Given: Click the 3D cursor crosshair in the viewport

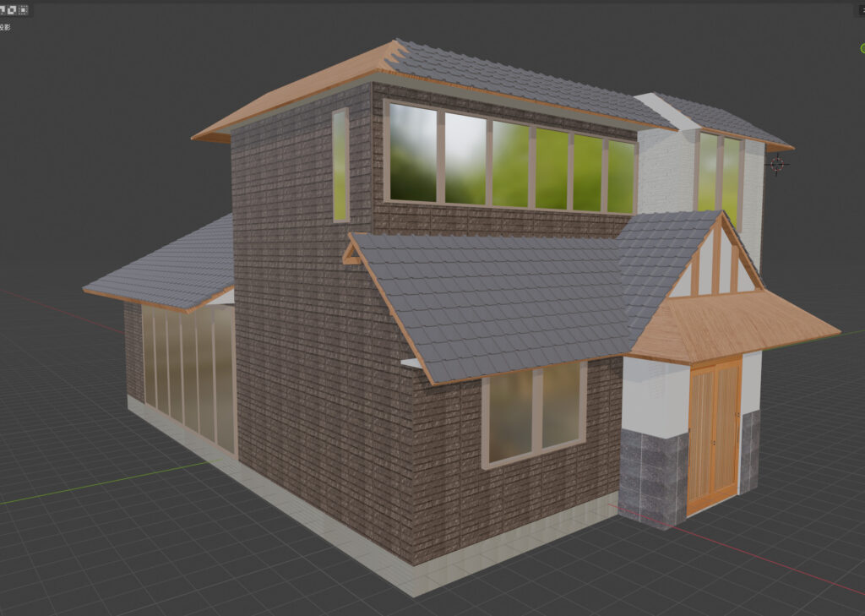Looking at the screenshot, I should (x=776, y=164).
